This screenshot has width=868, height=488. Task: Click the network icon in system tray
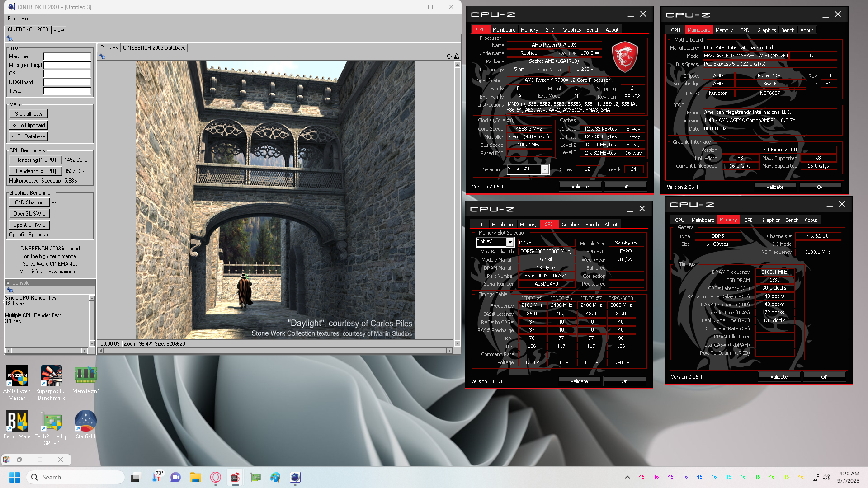(815, 477)
